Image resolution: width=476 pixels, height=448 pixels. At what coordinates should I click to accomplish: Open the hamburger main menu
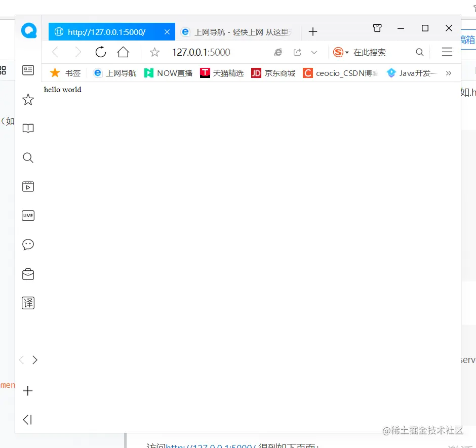[447, 52]
